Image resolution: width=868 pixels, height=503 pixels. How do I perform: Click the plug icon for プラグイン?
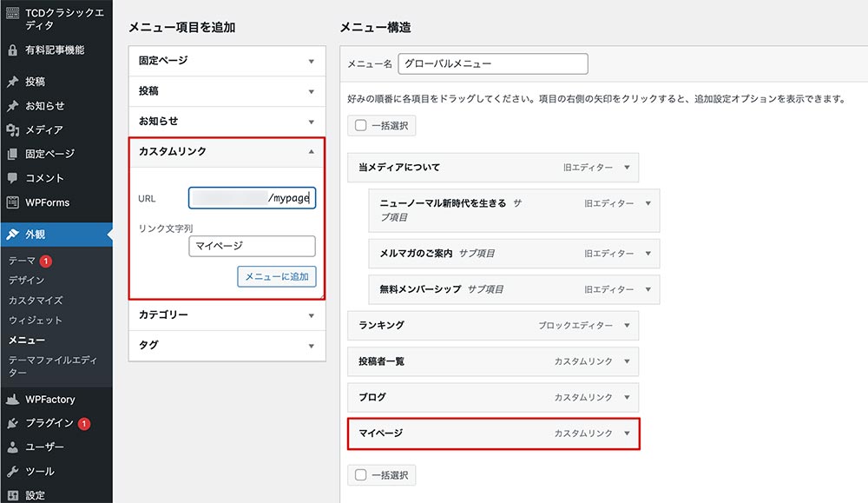(12, 424)
